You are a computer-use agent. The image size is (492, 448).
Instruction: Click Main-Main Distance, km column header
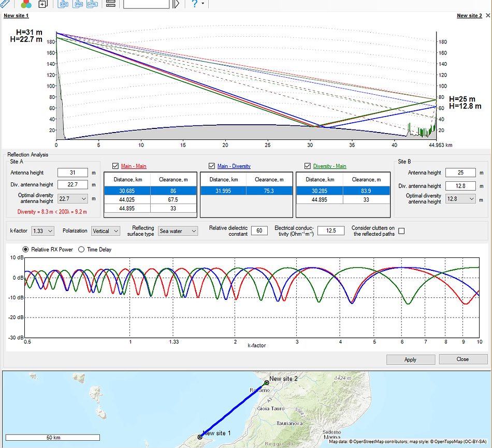click(128, 179)
